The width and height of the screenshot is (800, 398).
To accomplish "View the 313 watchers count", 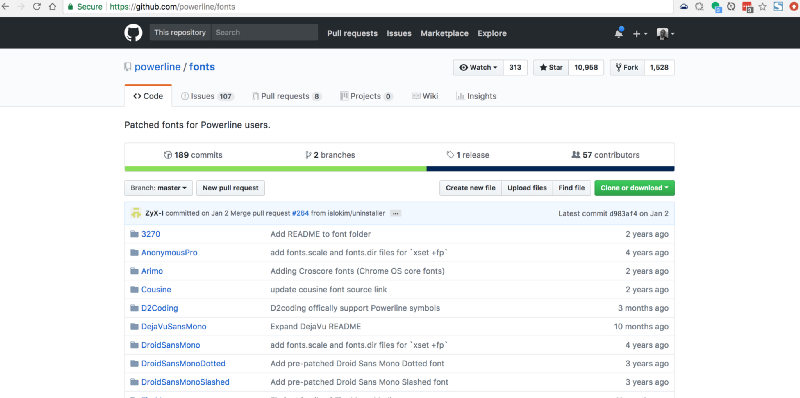I will click(x=515, y=67).
